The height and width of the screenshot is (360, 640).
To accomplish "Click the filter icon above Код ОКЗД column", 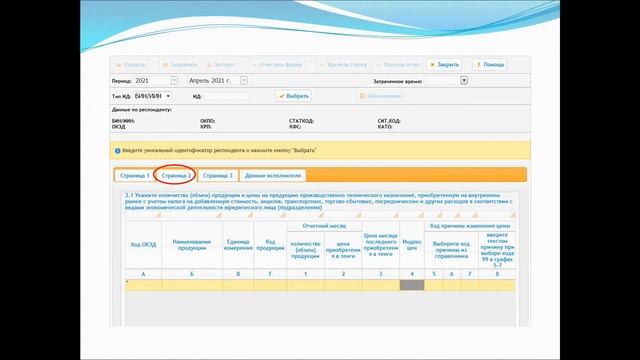I will pyautogui.click(x=158, y=215).
